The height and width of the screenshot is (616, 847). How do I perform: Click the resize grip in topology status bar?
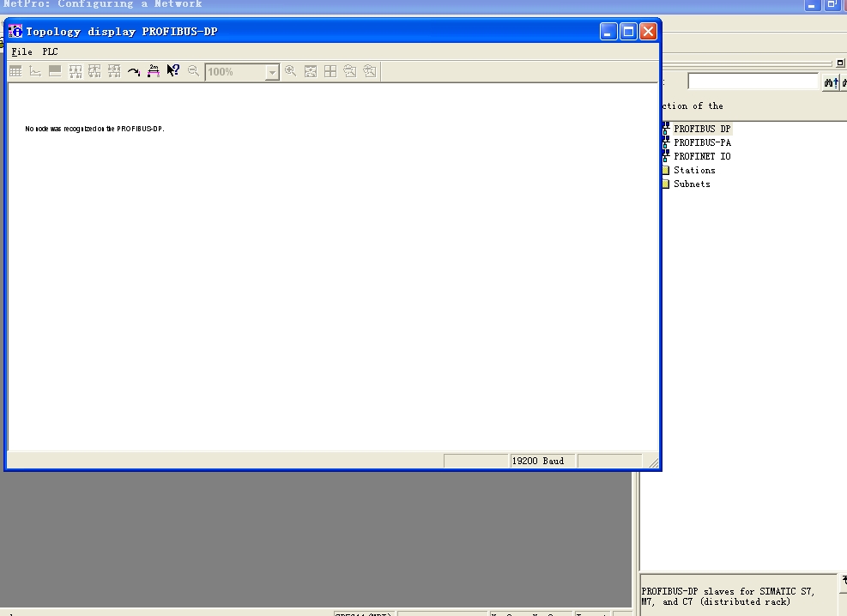pos(653,462)
